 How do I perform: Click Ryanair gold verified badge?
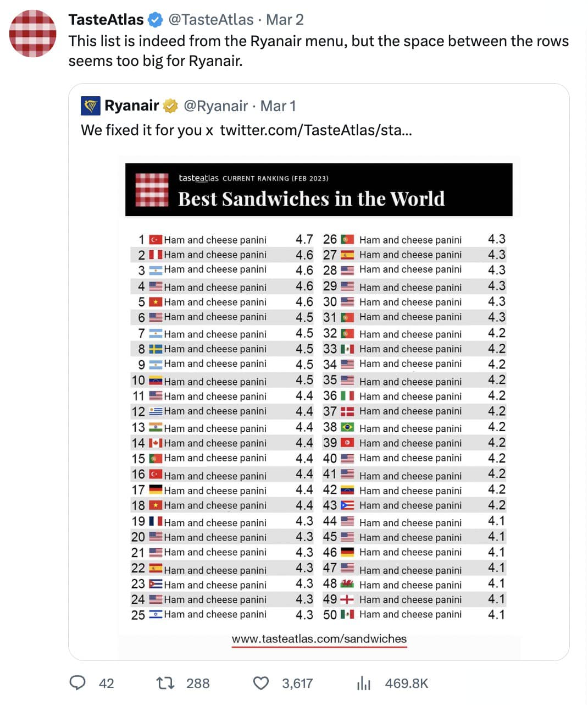click(x=171, y=106)
